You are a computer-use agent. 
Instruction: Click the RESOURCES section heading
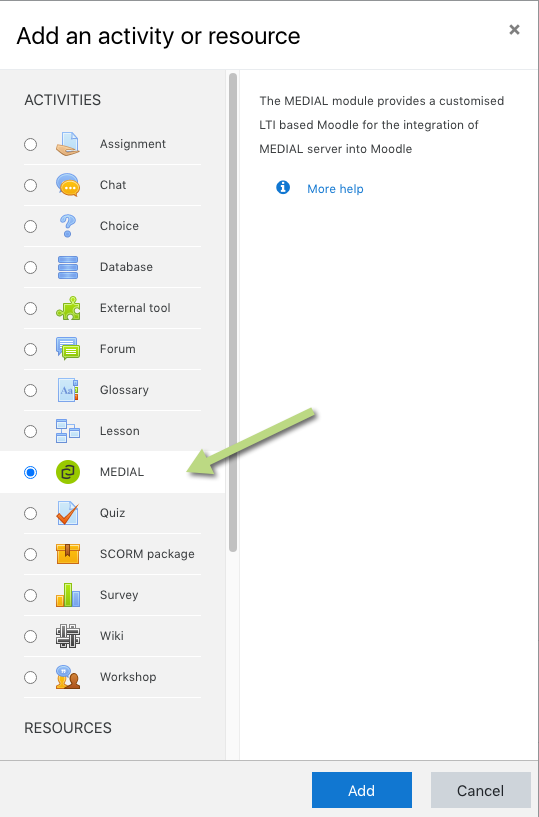tap(68, 728)
